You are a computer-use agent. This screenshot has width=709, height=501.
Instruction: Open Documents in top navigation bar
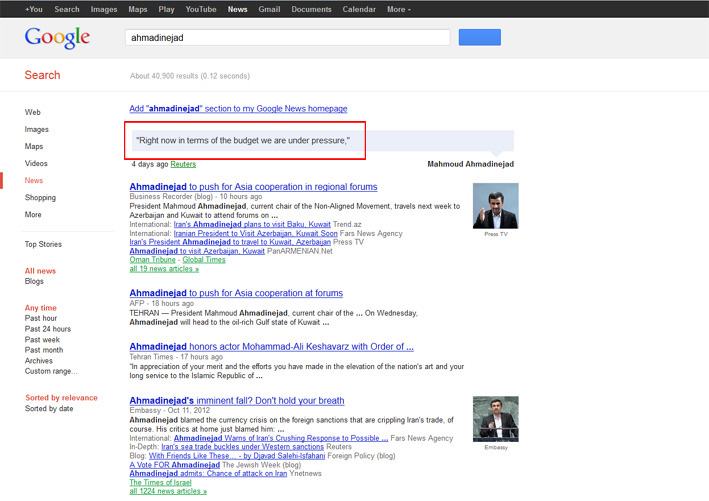pos(312,9)
